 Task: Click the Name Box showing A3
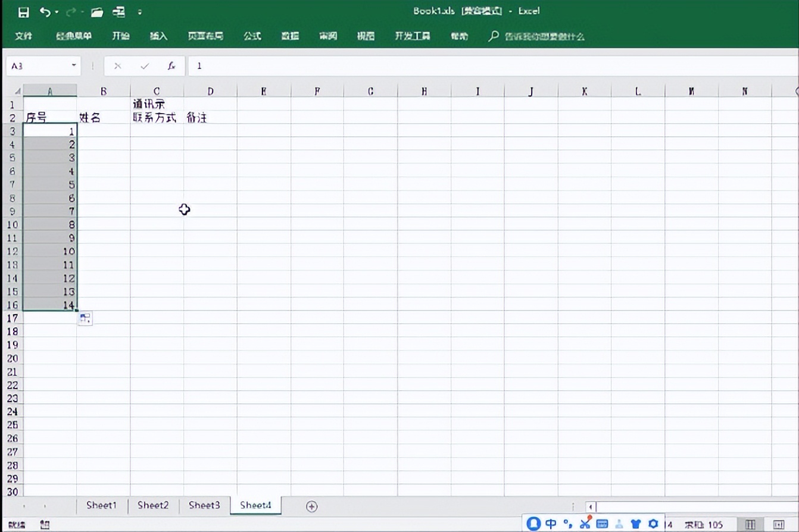click(38, 66)
